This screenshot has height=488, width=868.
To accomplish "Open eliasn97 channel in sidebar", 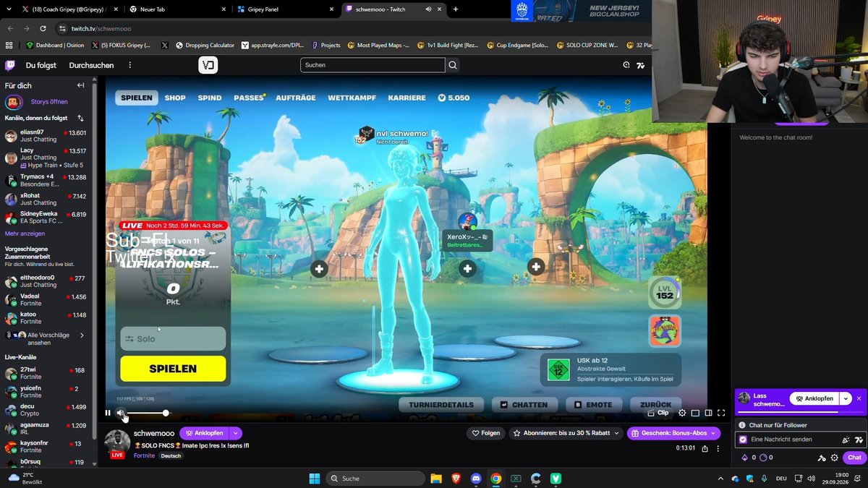I will (46, 136).
